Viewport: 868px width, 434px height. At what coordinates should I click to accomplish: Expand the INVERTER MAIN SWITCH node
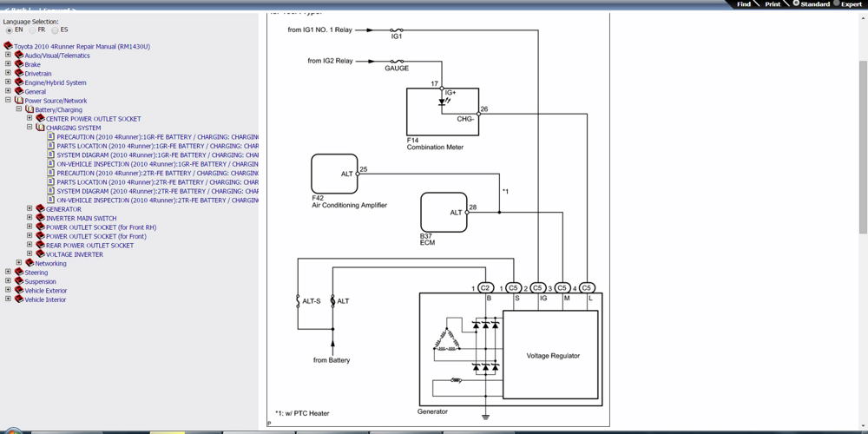(30, 218)
